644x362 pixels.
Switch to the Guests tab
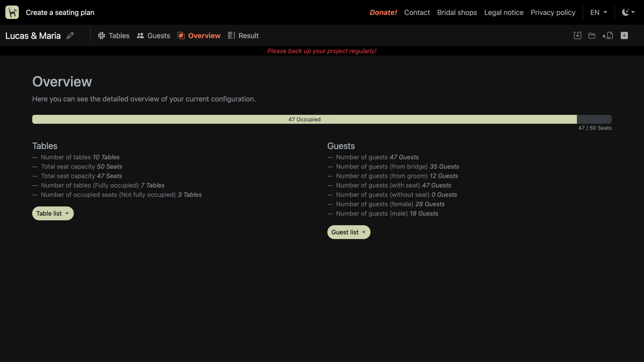point(153,35)
